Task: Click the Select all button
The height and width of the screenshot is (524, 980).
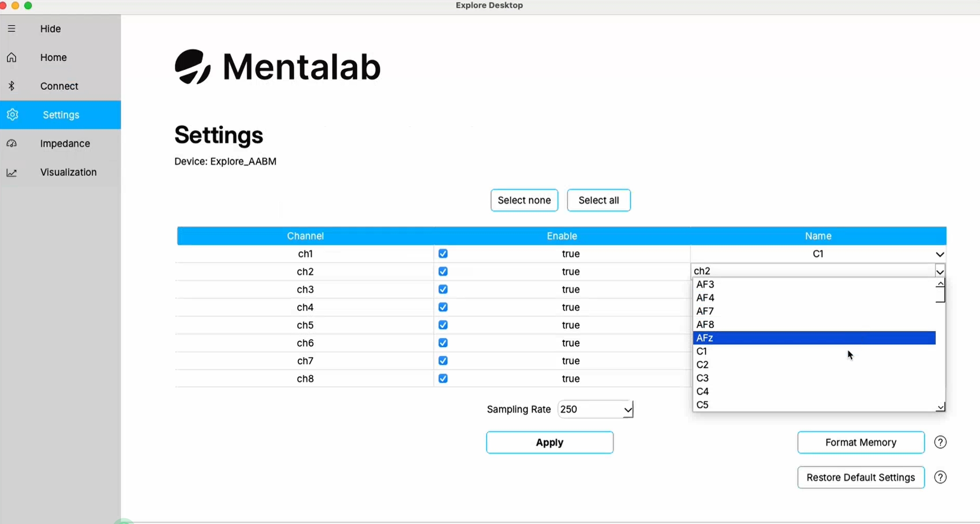Action: (598, 200)
